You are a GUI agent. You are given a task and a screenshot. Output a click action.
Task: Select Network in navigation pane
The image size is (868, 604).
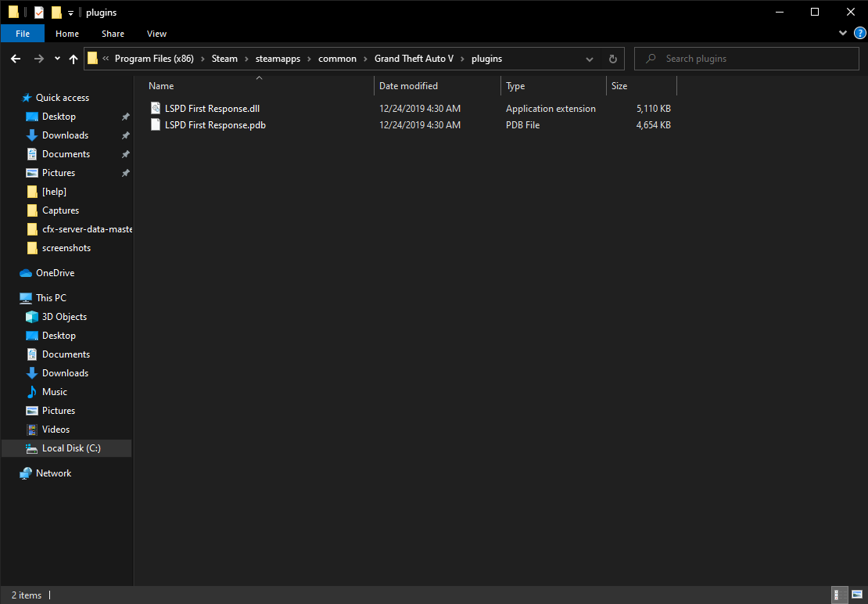[53, 473]
